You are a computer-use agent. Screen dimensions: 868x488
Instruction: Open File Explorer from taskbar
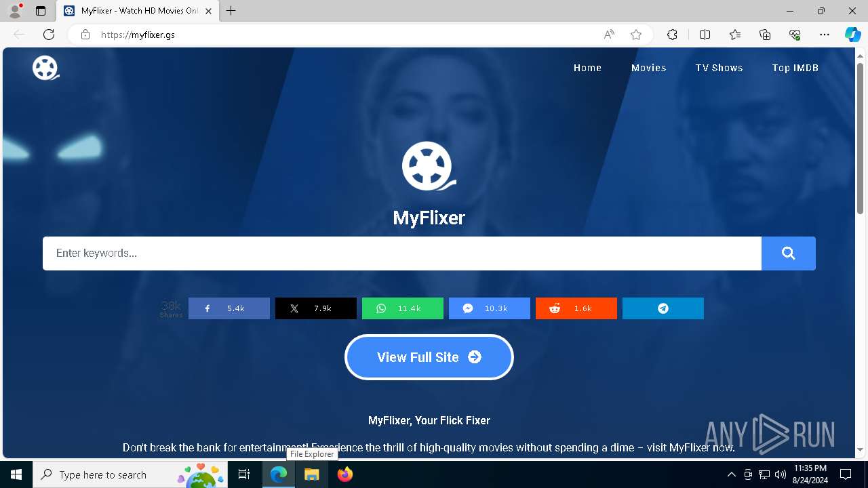[x=312, y=474]
